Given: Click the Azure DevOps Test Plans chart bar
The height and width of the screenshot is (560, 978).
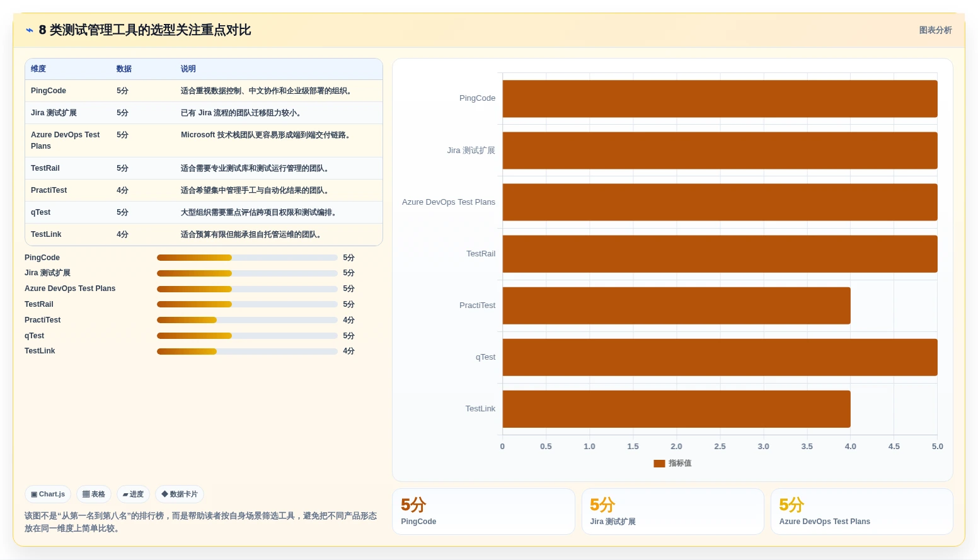Looking at the screenshot, I should click(720, 202).
